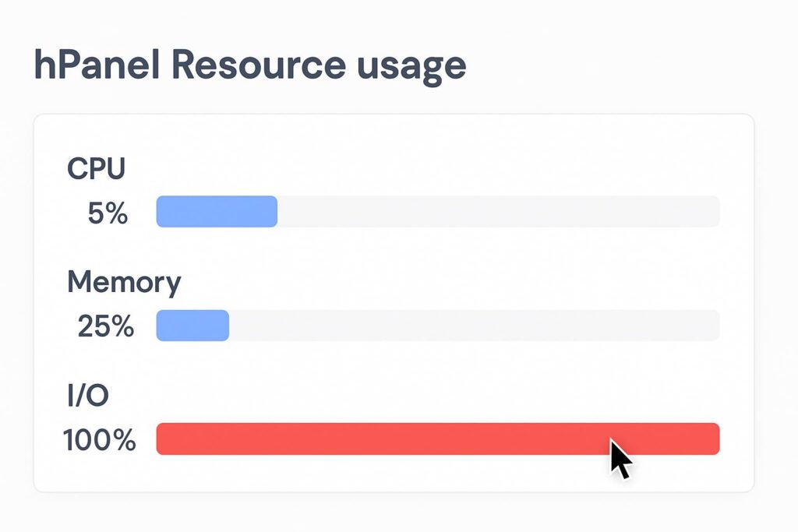The height and width of the screenshot is (532, 798).
Task: Click the hPanel Resource usage heading
Action: pyautogui.click(x=249, y=65)
